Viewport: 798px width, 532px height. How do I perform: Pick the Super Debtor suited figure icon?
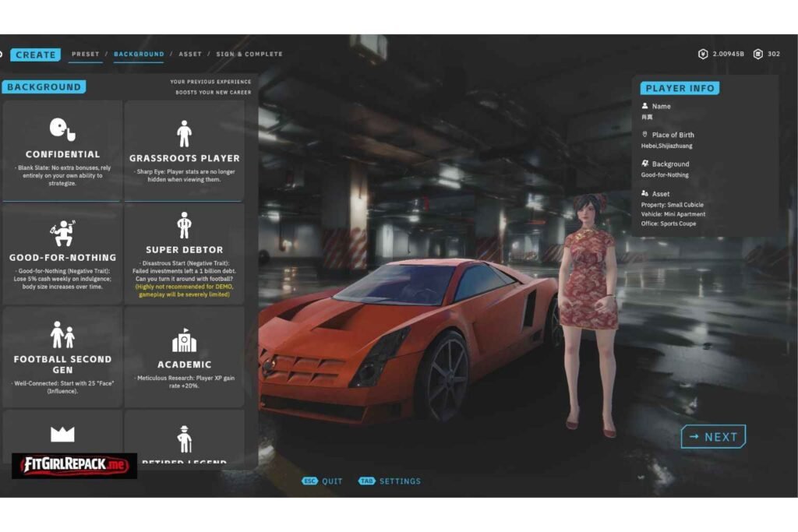click(184, 226)
